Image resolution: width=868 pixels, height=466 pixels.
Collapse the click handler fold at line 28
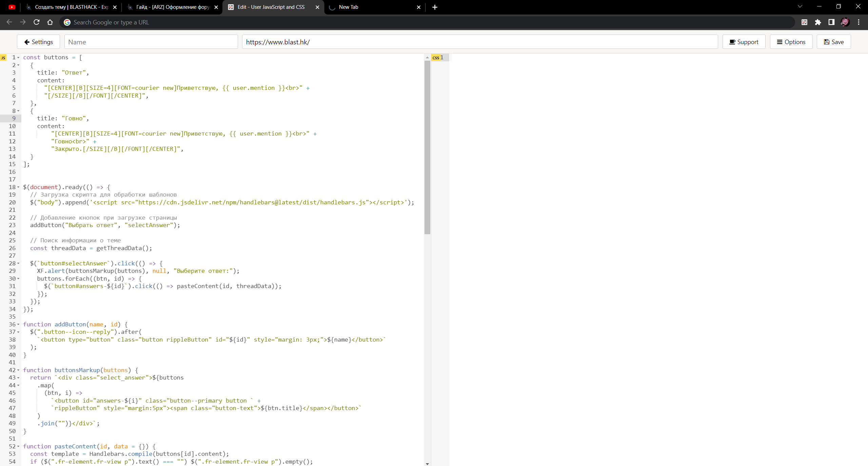18,263
